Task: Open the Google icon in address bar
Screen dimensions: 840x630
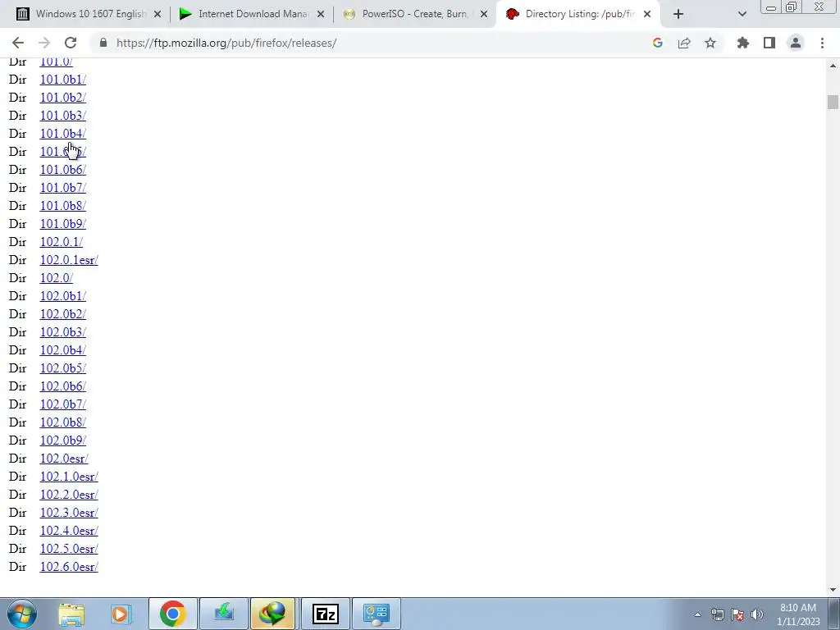Action: (x=658, y=43)
